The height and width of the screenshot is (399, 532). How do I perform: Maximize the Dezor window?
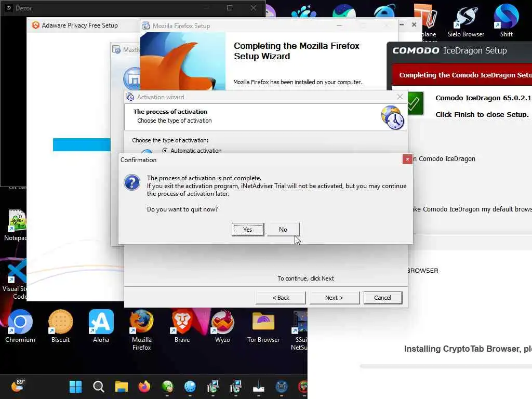[230, 8]
